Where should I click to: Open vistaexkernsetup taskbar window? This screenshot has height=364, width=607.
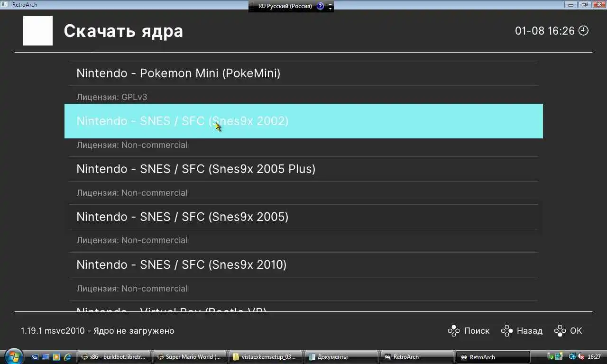click(266, 357)
